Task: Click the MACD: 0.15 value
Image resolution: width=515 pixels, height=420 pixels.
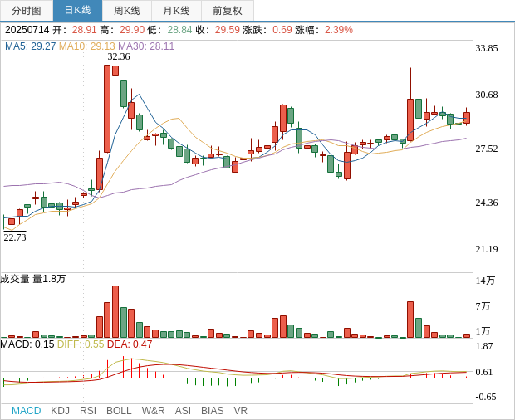Action: [27, 344]
